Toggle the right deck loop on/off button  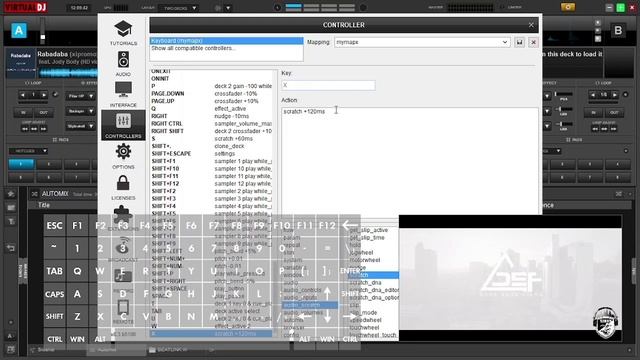tap(625, 95)
